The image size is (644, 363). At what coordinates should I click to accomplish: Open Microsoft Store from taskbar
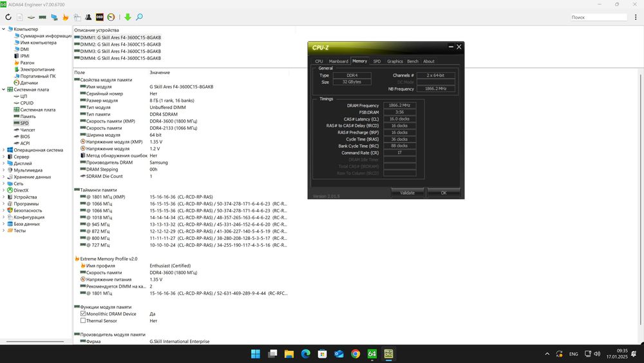pos(323,354)
